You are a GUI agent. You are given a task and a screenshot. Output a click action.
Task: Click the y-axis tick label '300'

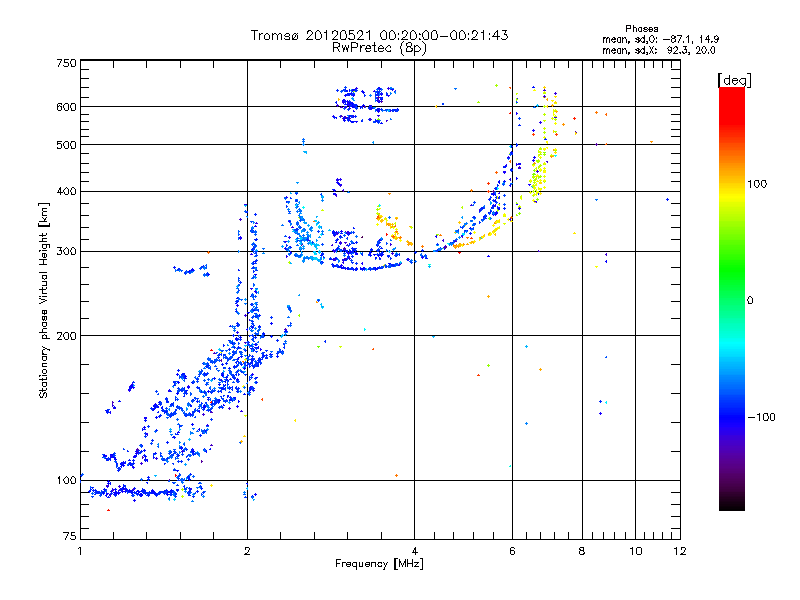tap(66, 251)
